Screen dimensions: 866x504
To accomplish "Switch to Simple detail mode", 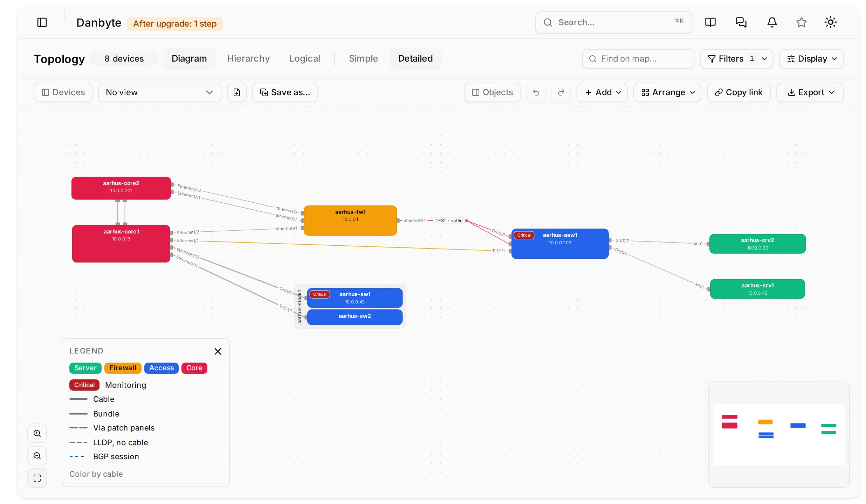I will 363,58.
